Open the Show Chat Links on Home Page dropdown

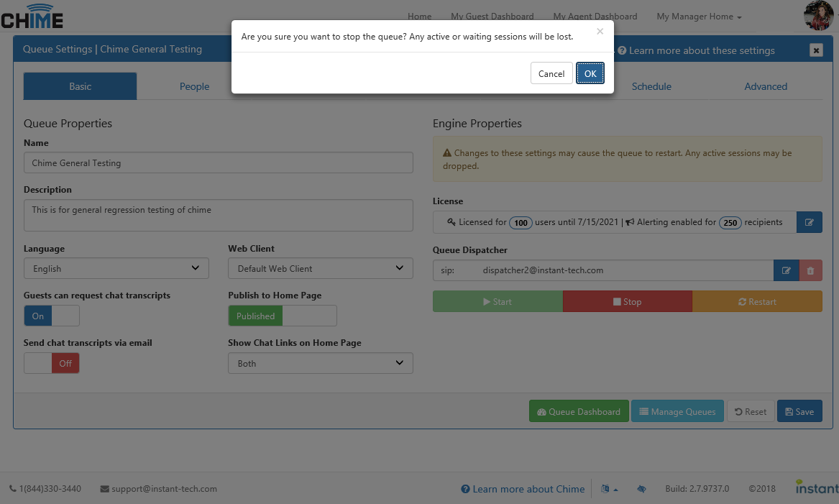click(x=321, y=363)
